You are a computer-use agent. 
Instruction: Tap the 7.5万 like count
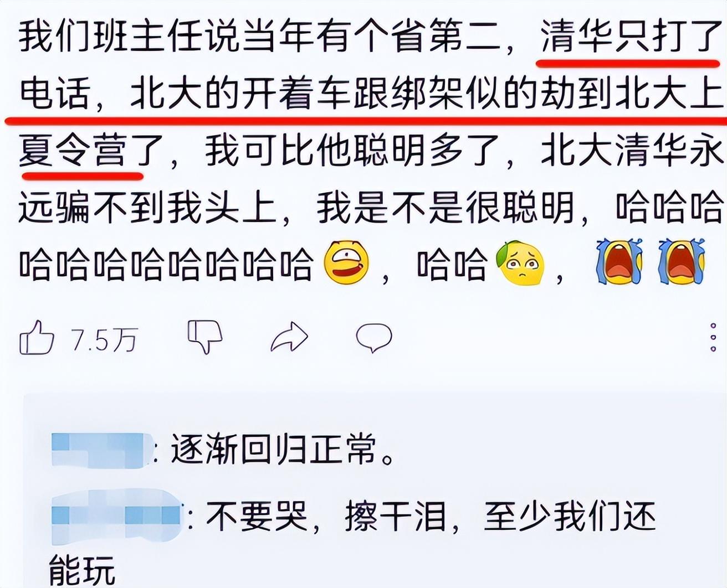(x=104, y=339)
